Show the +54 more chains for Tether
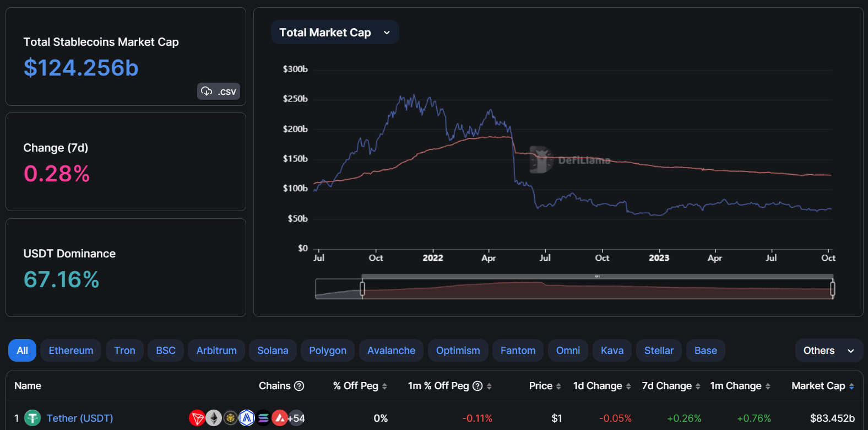868x430 pixels. pos(296,418)
